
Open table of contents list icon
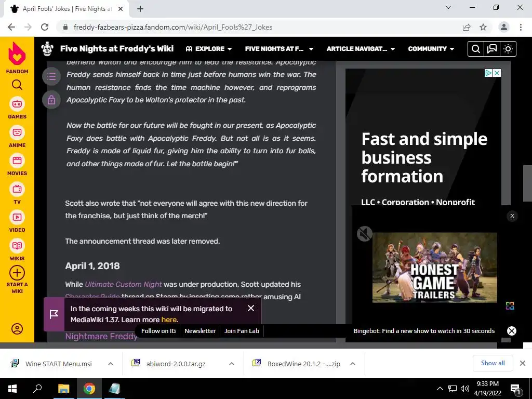click(x=51, y=76)
